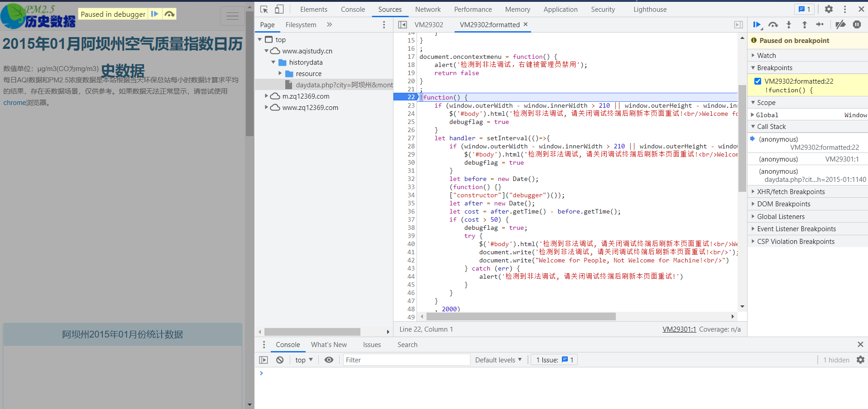Toggle the device toolbar icon
868x409 pixels.
tap(279, 10)
